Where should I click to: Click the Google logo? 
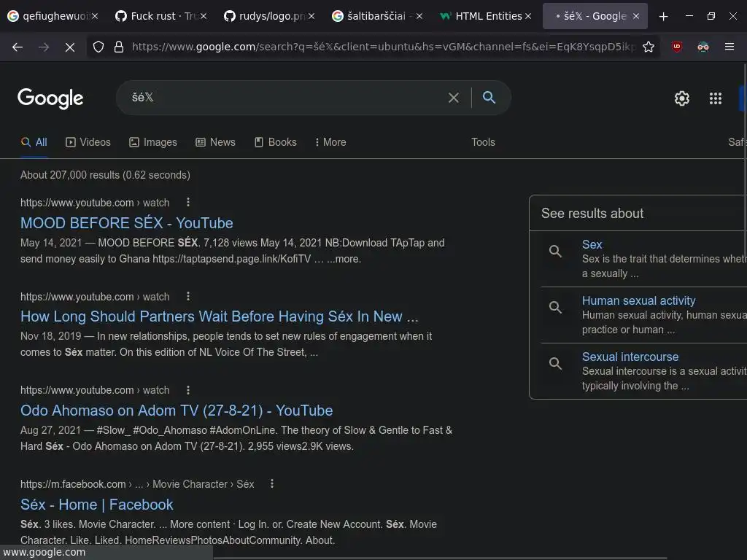(x=50, y=98)
